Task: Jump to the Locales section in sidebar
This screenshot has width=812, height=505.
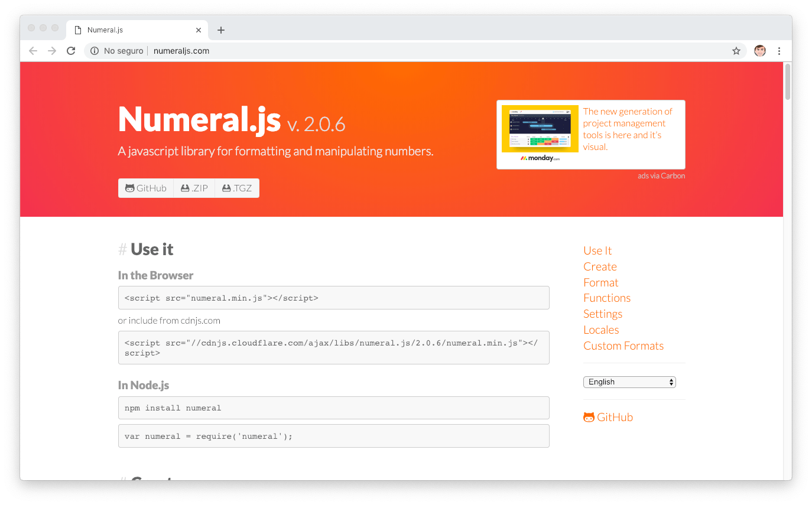Action: coord(601,330)
